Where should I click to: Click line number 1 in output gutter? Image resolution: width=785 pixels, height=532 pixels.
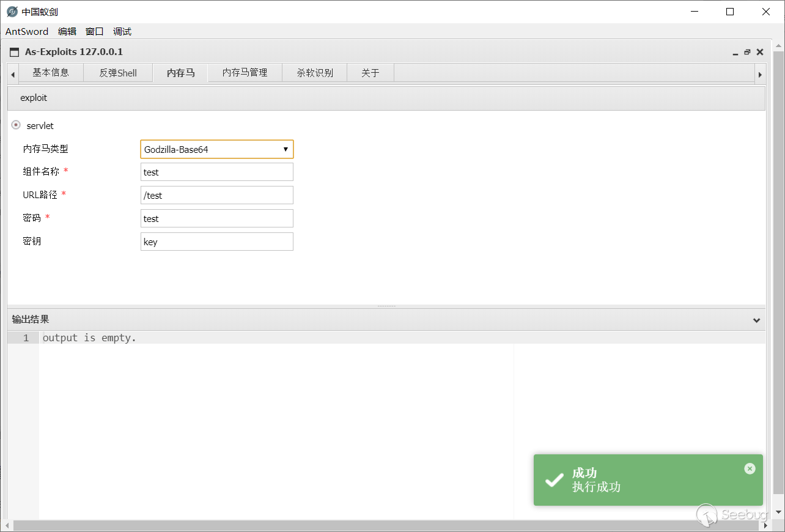(x=26, y=338)
